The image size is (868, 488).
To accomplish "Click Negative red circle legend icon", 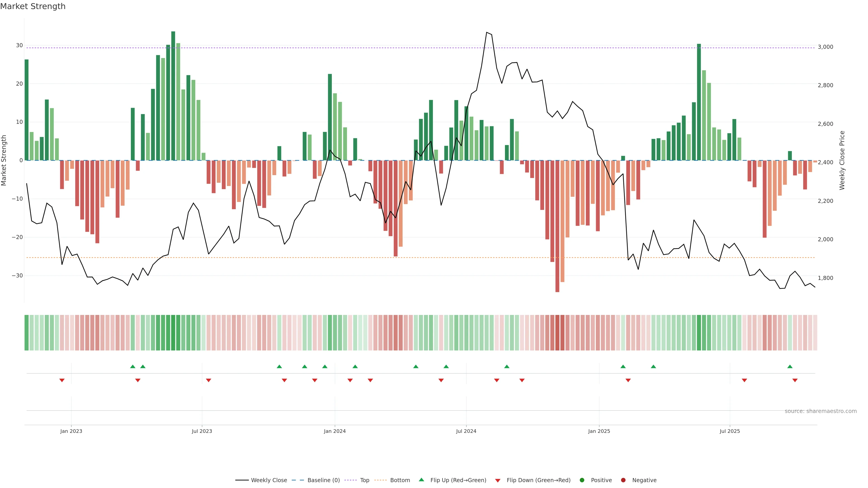I will [623, 480].
